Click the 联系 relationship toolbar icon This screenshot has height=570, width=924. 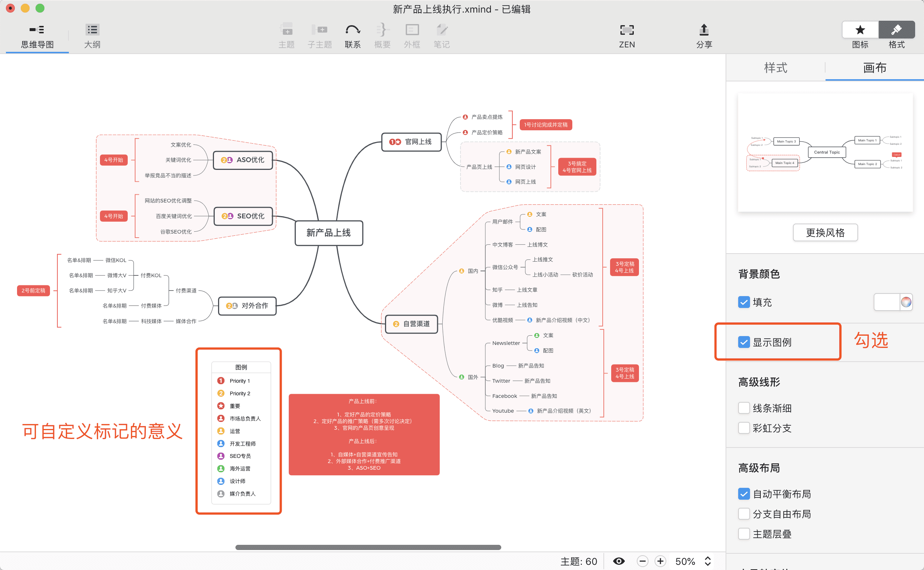[352, 30]
